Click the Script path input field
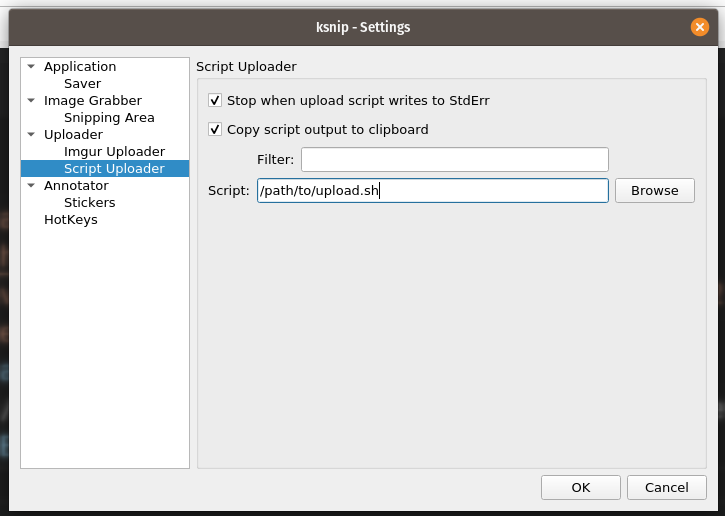Screen dimensions: 725x516 [x=433, y=190]
